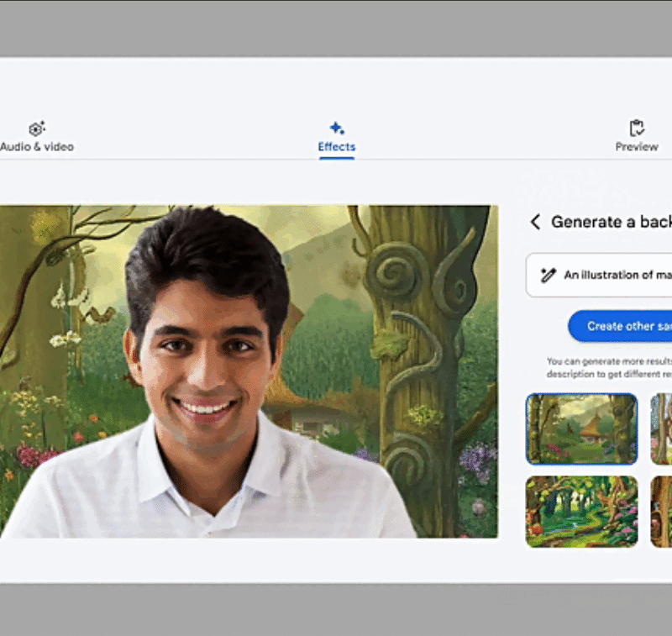Click the 'Generate a background' panel heading

[x=611, y=222]
